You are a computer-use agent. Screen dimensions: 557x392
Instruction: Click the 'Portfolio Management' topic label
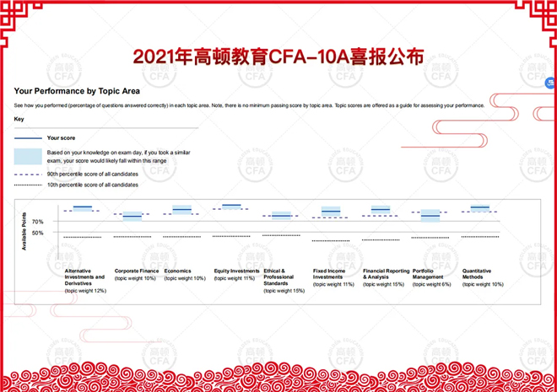tap(428, 274)
